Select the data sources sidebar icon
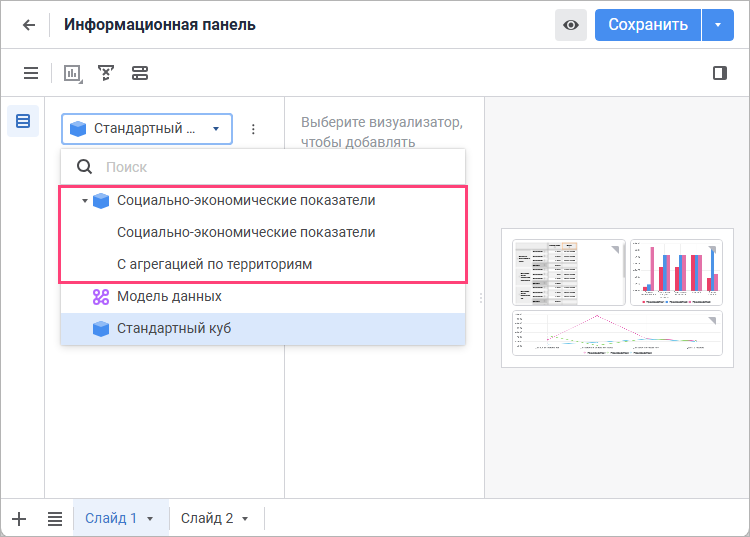The image size is (750, 537). click(x=23, y=121)
